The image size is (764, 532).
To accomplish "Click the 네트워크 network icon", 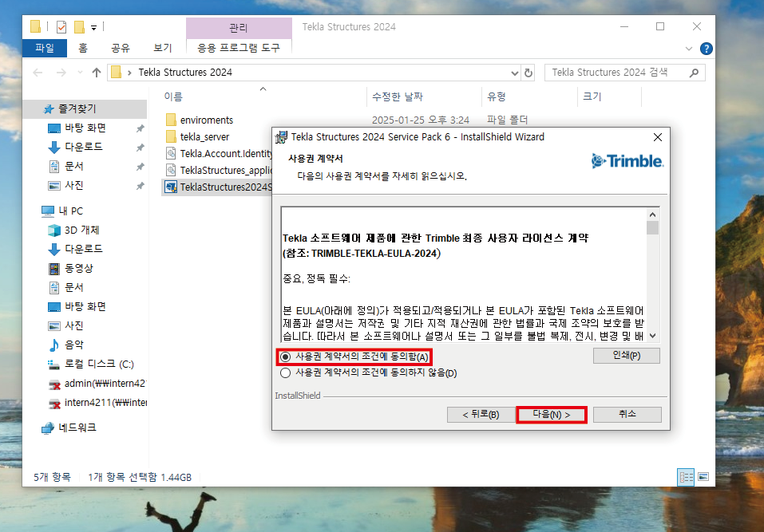I will click(48, 428).
